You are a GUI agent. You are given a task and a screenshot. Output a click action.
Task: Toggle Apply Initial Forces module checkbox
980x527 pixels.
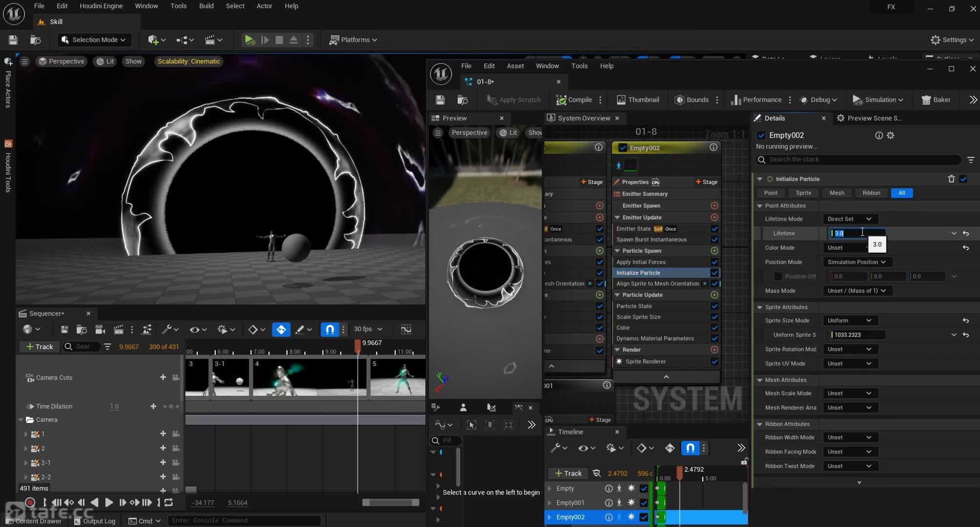pyautogui.click(x=715, y=262)
